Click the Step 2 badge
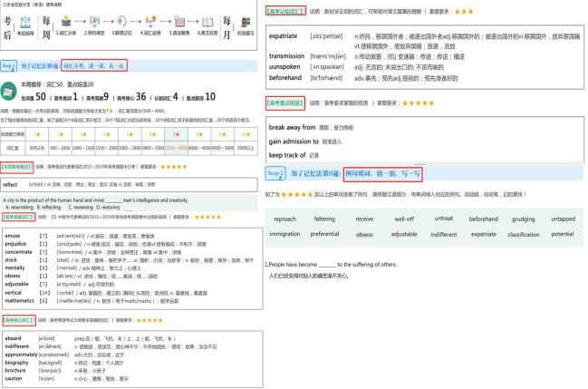The image size is (588, 389). [9, 65]
